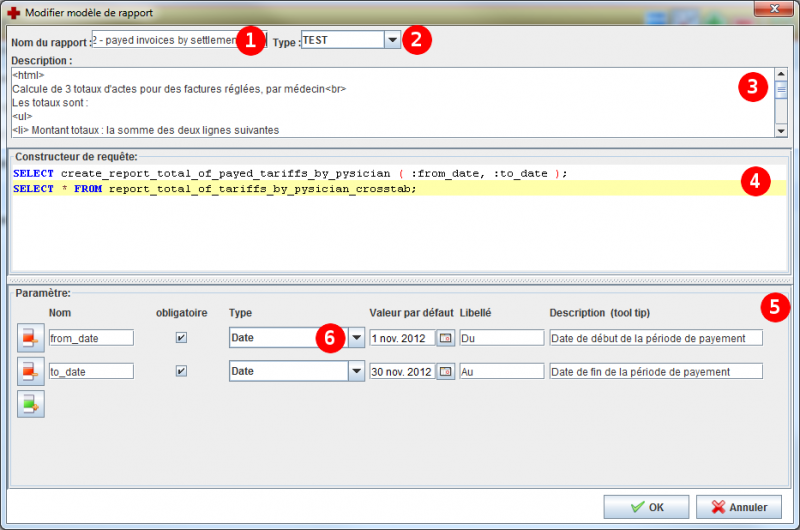The width and height of the screenshot is (800, 530).
Task: Confirm changes with the OK button
Action: click(x=646, y=507)
